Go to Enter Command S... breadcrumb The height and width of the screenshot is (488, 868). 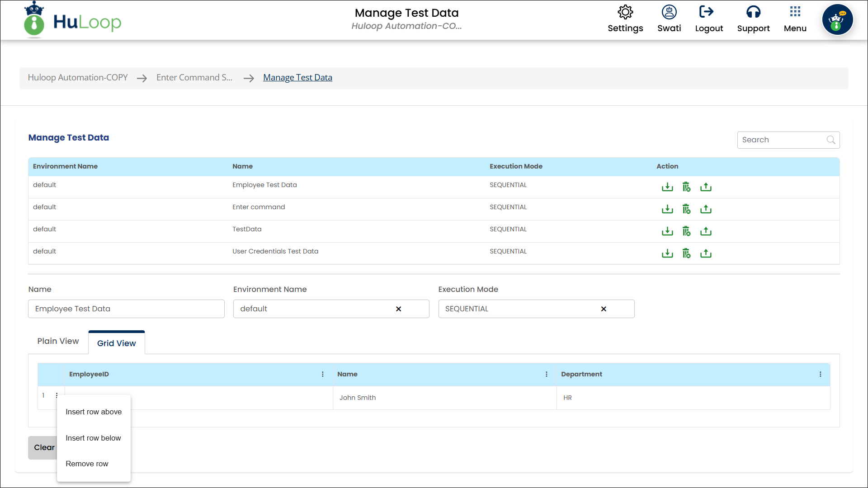[x=194, y=78]
